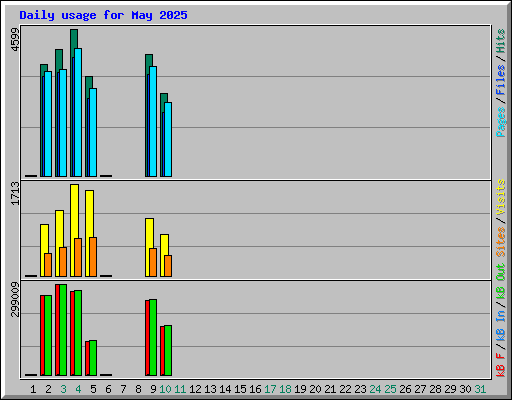
Task: Select the red kB bar edge for day 4
Action: pos(72,333)
